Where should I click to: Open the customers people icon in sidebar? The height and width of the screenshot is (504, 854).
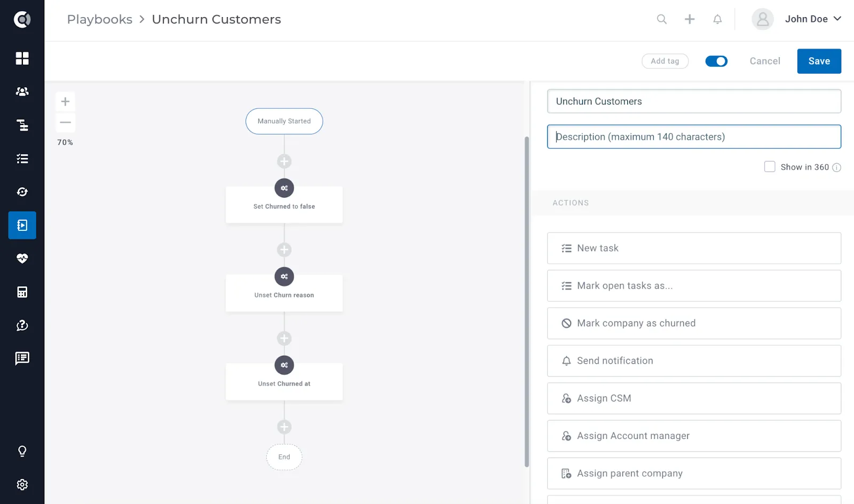(22, 92)
